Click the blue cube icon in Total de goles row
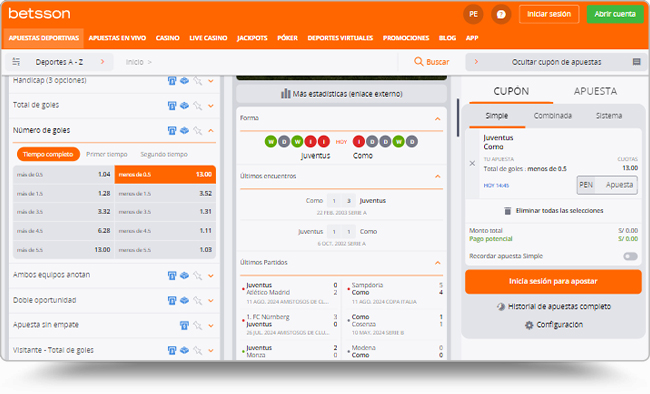The height and width of the screenshot is (394, 650). click(x=184, y=106)
